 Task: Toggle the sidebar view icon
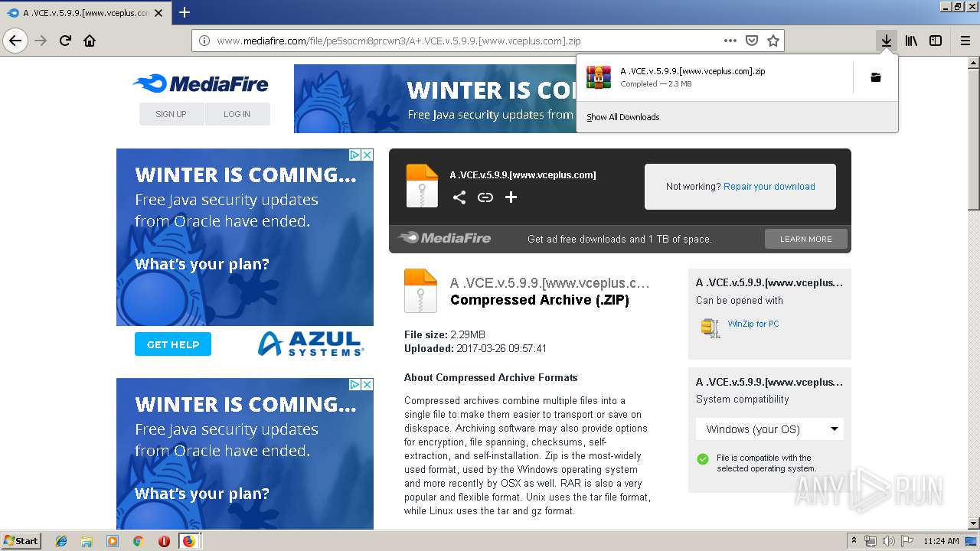pos(936,41)
